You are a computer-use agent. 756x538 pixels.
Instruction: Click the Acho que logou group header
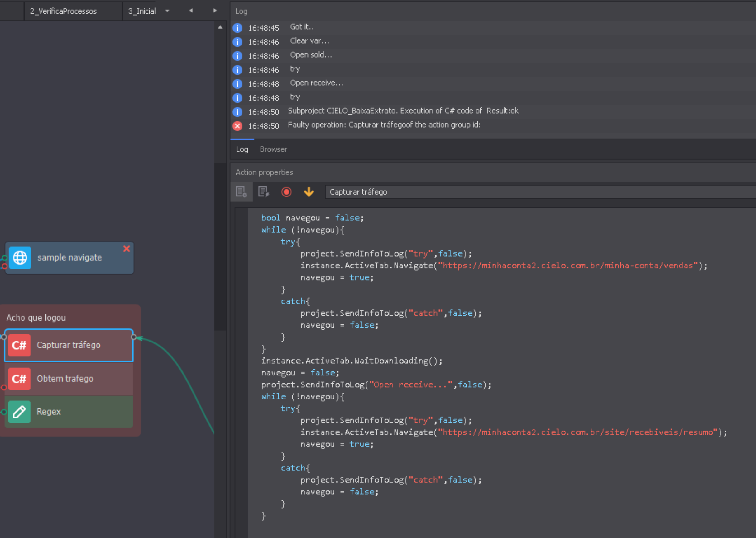click(x=36, y=317)
